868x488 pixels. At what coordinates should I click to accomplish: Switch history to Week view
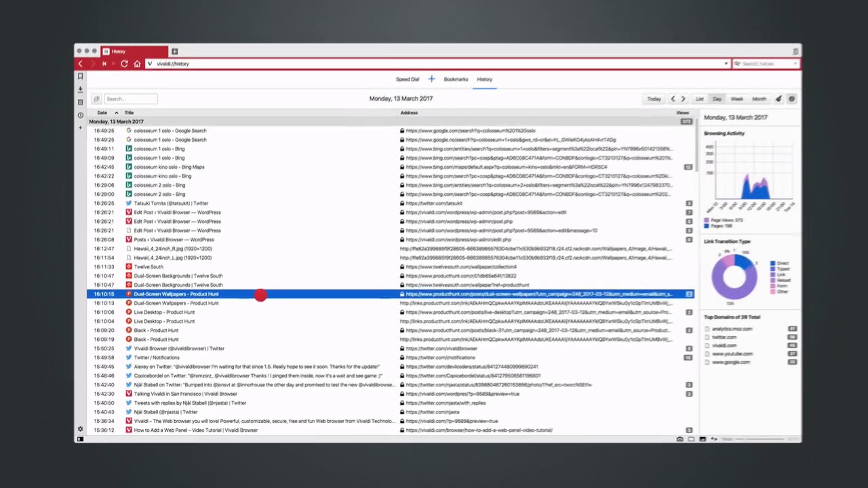736,99
